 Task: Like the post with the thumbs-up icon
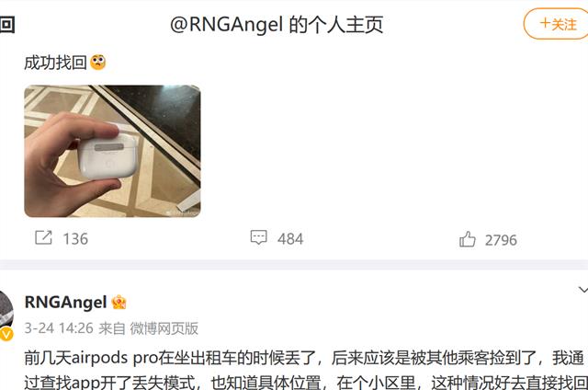[x=468, y=239]
